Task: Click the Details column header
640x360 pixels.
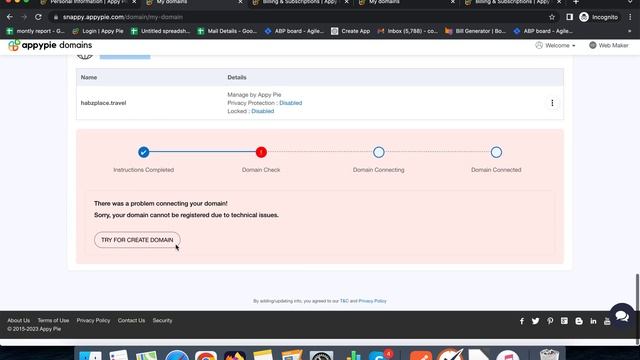Action: click(237, 77)
